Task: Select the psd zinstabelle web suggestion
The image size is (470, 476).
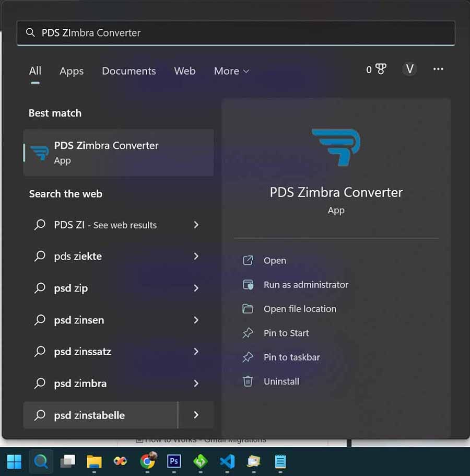Action: coord(100,415)
